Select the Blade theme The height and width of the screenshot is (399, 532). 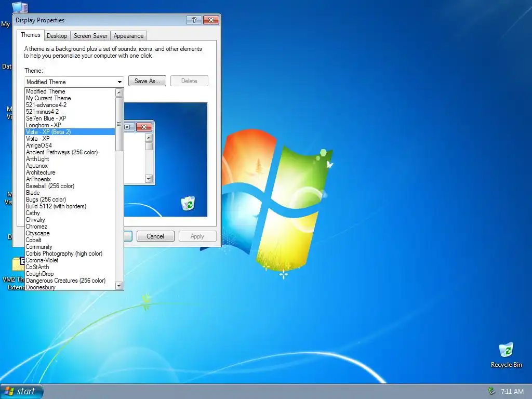(x=70, y=193)
